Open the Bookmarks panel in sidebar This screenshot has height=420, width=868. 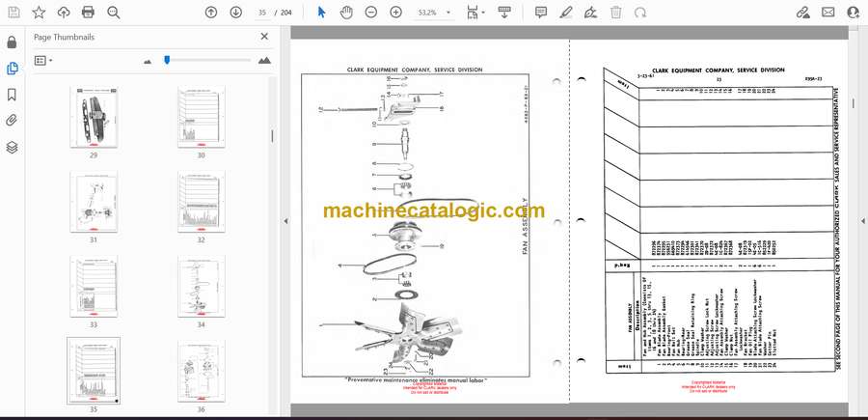[x=13, y=95]
